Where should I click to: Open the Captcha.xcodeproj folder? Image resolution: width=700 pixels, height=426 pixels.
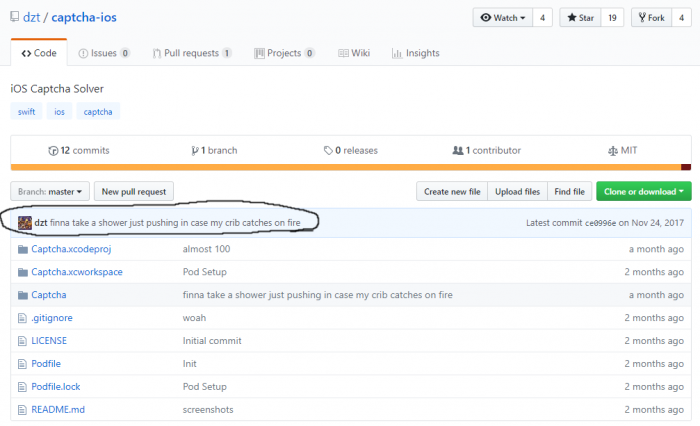pyautogui.click(x=71, y=249)
